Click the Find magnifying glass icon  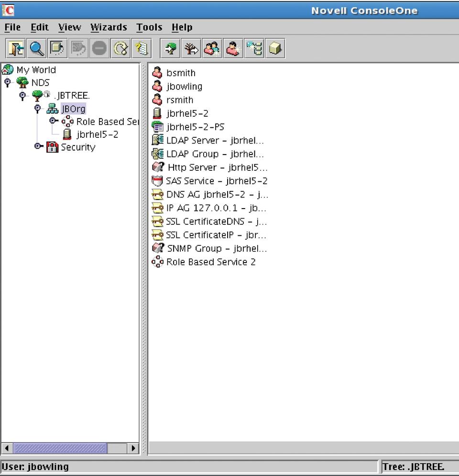(x=37, y=48)
